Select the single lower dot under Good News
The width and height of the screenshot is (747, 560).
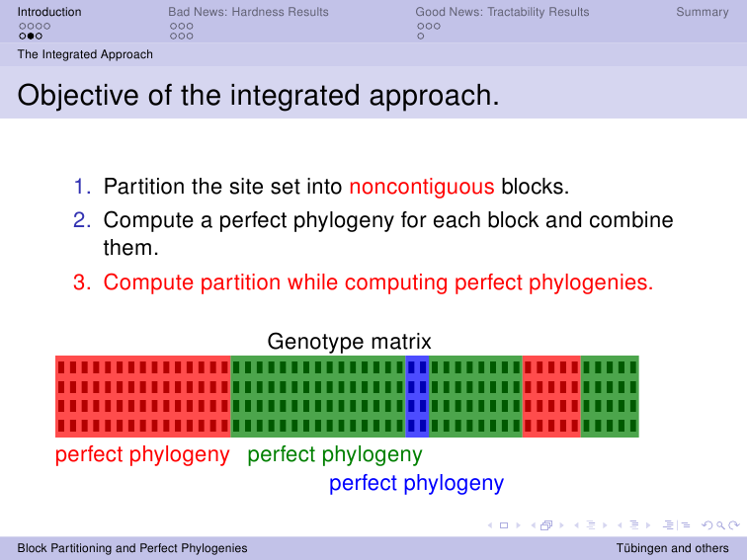(421, 37)
